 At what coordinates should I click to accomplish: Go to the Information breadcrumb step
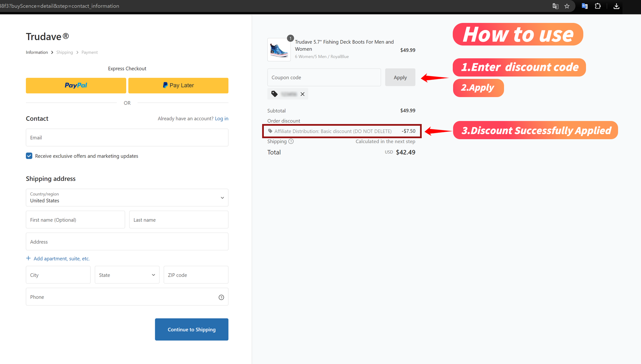[x=37, y=52]
